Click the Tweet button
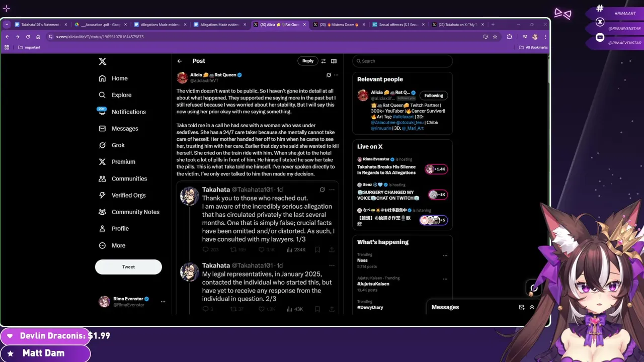644x362 pixels. (x=128, y=267)
